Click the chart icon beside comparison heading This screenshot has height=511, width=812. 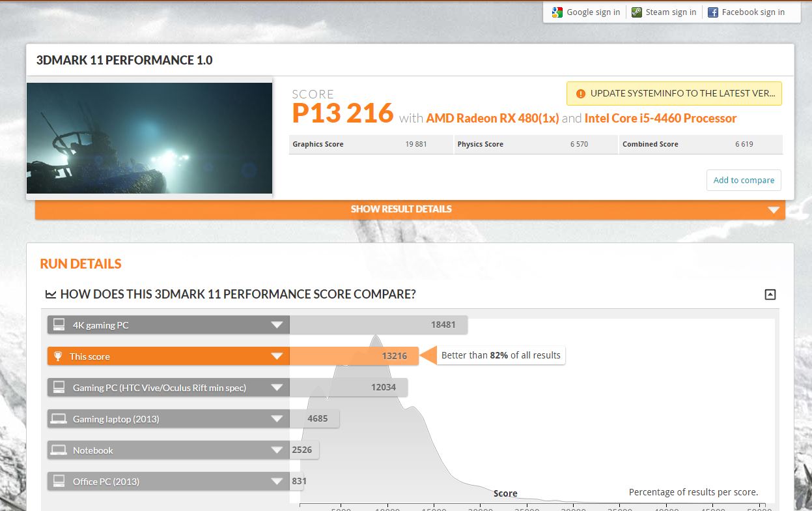pos(50,295)
